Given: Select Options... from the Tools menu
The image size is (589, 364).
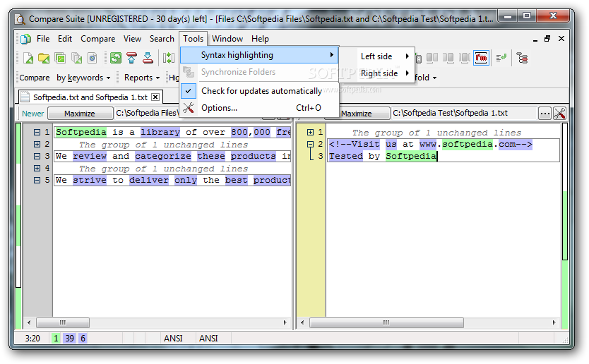Looking at the screenshot, I should tap(260, 108).
